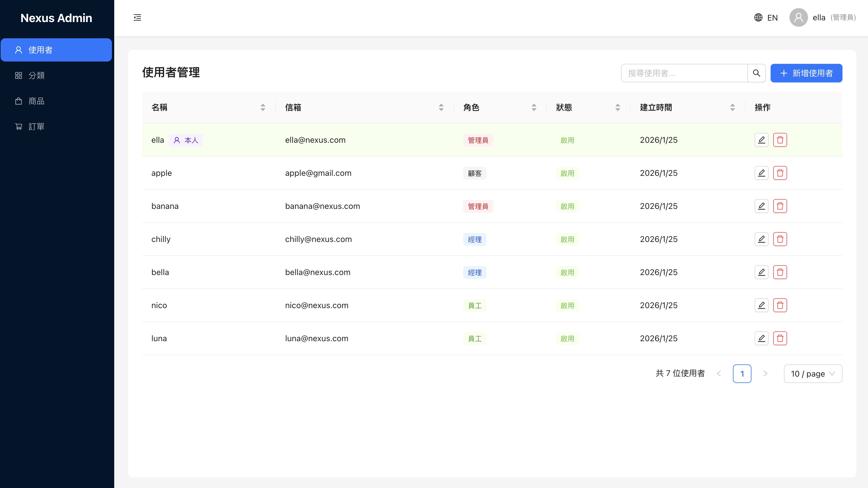Click the name cell banana
The image size is (868, 488).
[x=165, y=206]
